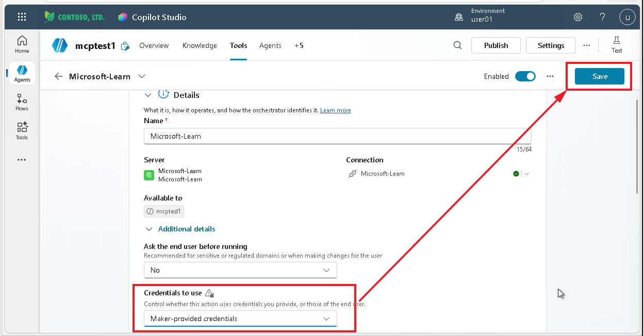
Task: Click the Settings button
Action: pyautogui.click(x=551, y=45)
